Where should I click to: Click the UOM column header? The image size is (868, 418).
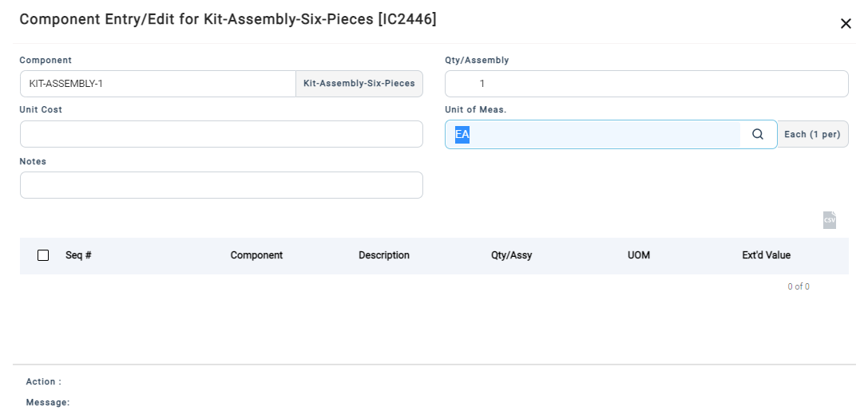[638, 255]
